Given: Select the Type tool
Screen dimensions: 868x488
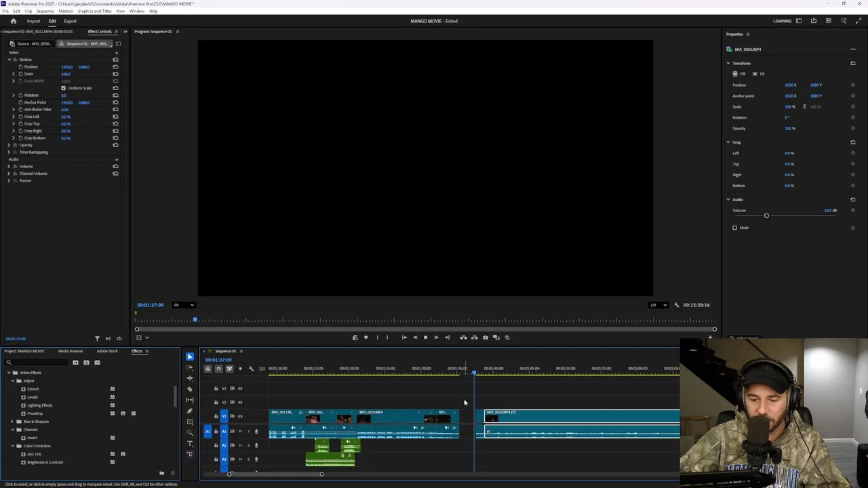Looking at the screenshot, I should (190, 443).
